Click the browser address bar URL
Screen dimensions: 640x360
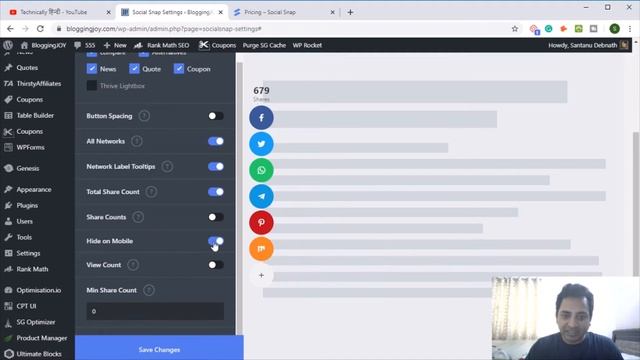[164, 29]
